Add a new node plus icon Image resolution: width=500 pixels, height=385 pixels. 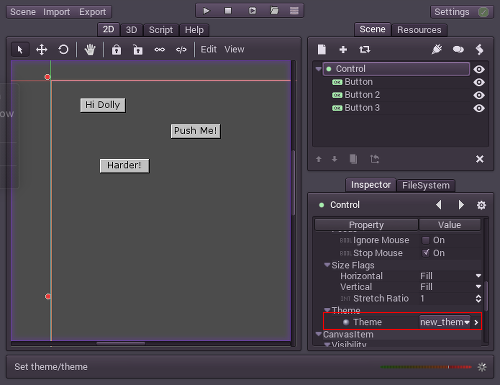point(343,50)
